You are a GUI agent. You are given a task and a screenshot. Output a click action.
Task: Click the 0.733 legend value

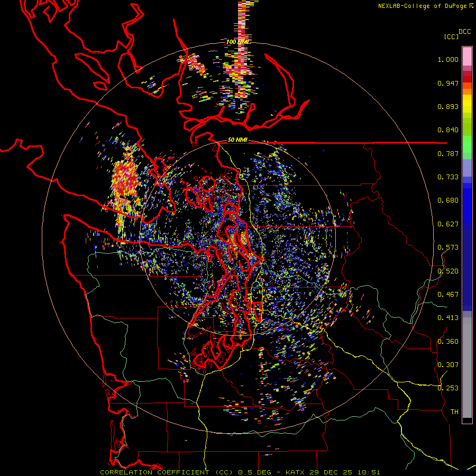click(x=448, y=177)
